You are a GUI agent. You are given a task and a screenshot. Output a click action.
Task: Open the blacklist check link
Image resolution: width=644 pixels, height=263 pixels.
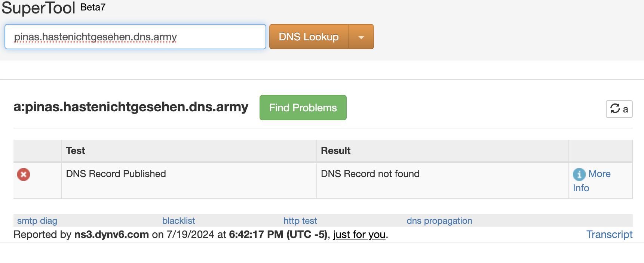point(178,221)
